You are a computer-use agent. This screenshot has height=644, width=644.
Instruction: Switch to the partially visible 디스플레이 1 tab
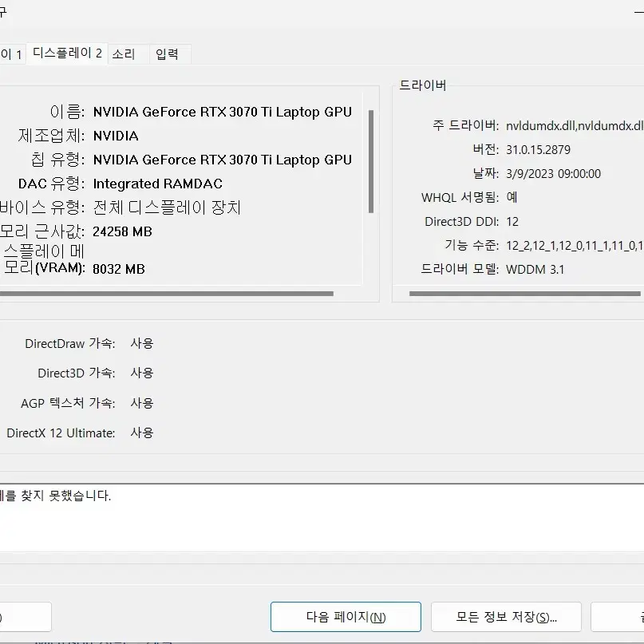(x=12, y=54)
